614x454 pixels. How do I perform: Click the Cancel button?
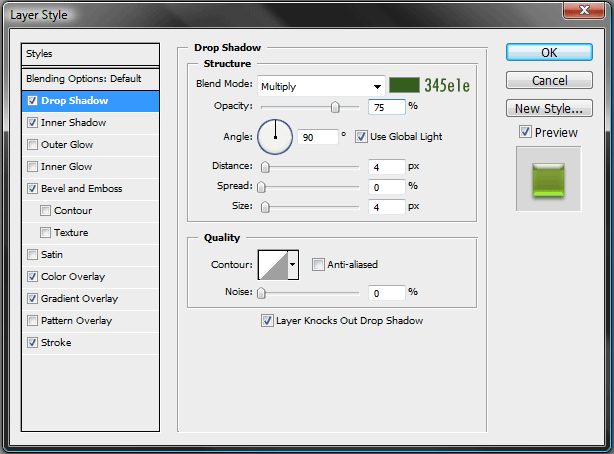[x=549, y=80]
